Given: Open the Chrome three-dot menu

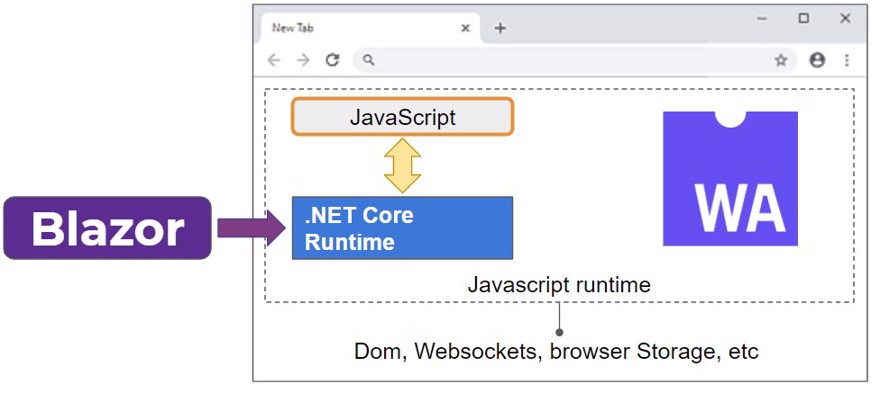Looking at the screenshot, I should pyautogui.click(x=847, y=60).
